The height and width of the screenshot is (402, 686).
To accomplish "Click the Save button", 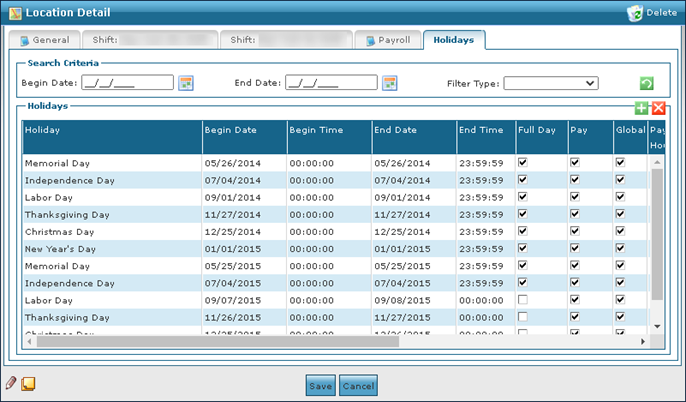I will pyautogui.click(x=321, y=385).
